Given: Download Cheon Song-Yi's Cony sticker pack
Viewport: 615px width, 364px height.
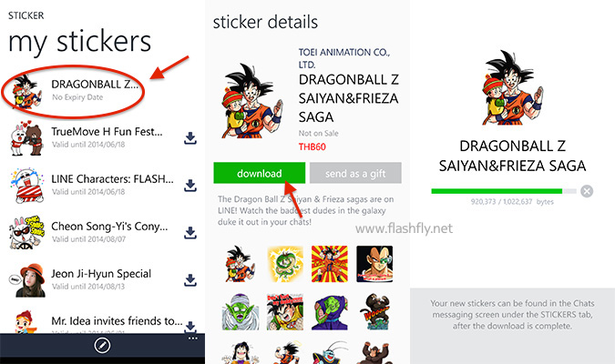Looking at the screenshot, I should click(190, 232).
